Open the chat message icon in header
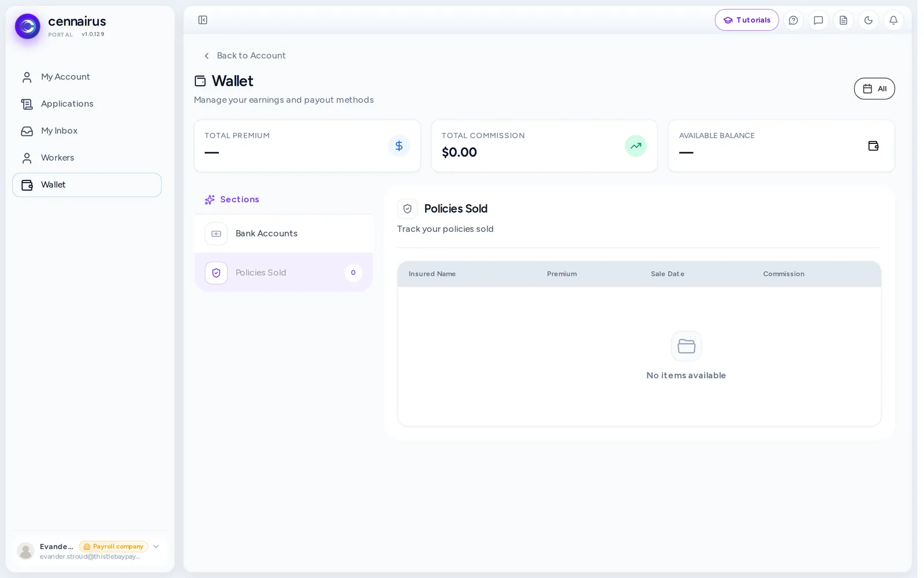Image resolution: width=924 pixels, height=578 pixels. point(818,20)
